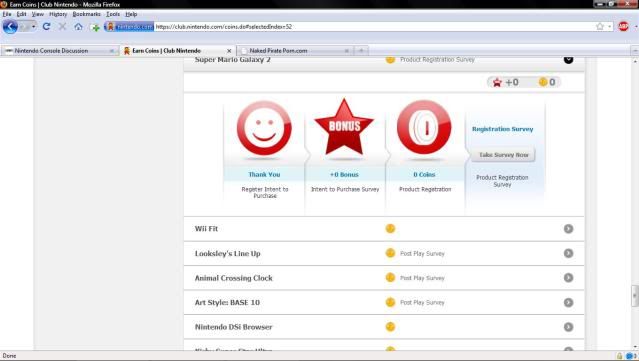This screenshot has height=361, width=639.
Task: Click the red BONUS star icon
Action: 344,127
